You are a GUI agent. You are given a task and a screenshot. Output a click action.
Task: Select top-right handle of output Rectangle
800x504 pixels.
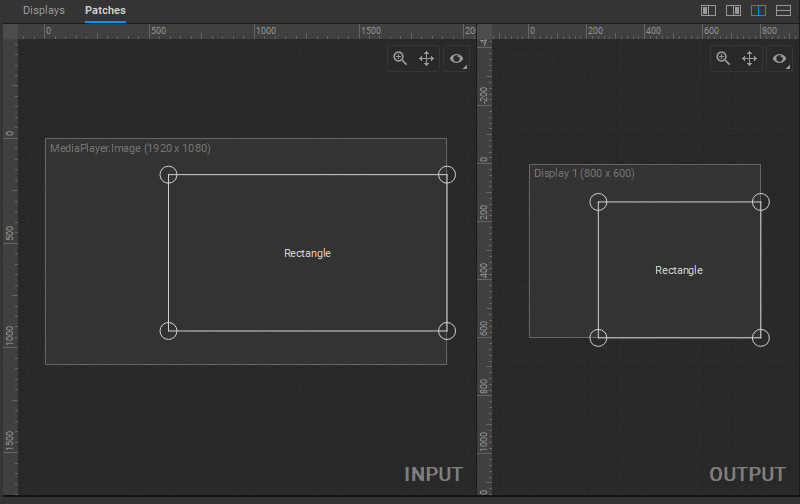761,202
